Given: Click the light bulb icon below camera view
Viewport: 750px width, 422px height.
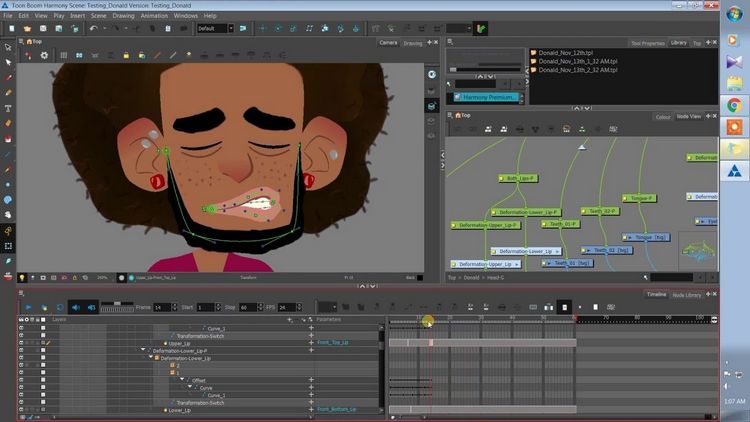Looking at the screenshot, I should point(22,278).
